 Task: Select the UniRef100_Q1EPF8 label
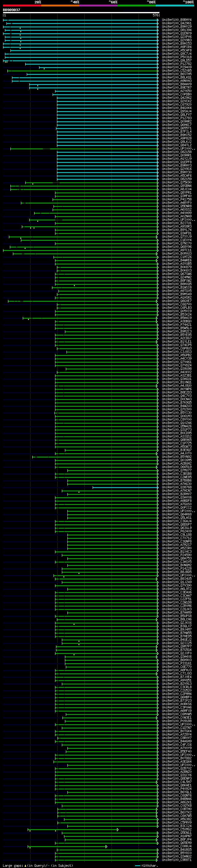pos(176,162)
